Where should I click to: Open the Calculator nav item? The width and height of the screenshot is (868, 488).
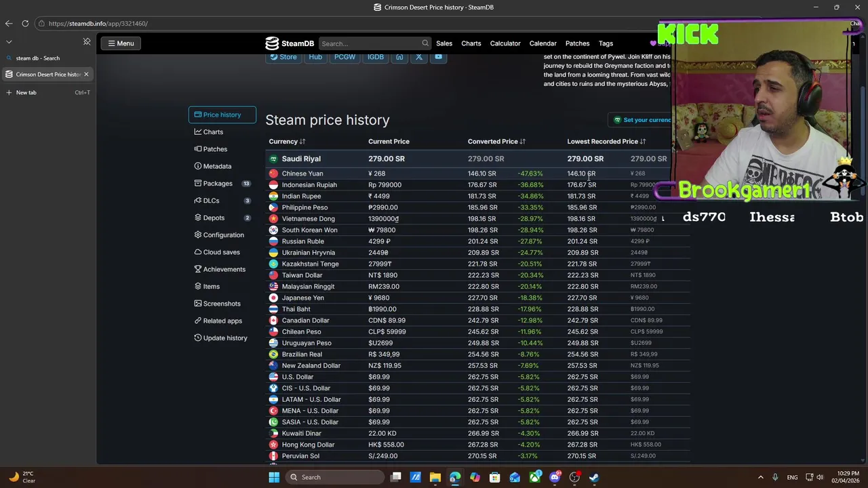505,43
